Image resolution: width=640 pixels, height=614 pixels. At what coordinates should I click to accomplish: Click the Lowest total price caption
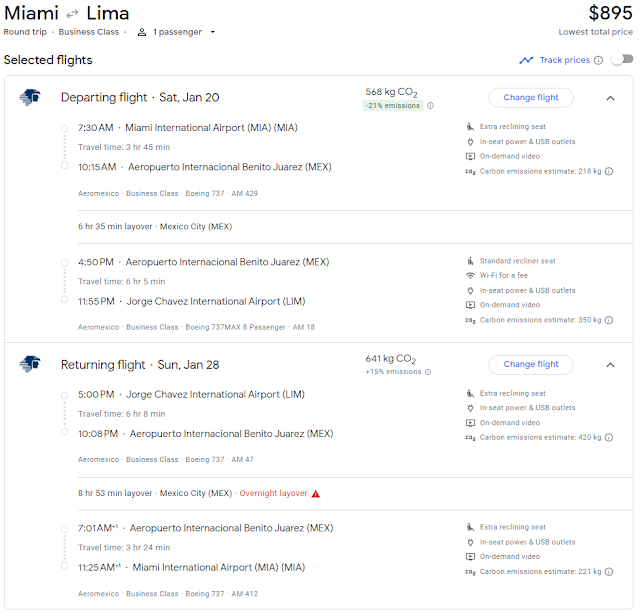[x=596, y=32]
